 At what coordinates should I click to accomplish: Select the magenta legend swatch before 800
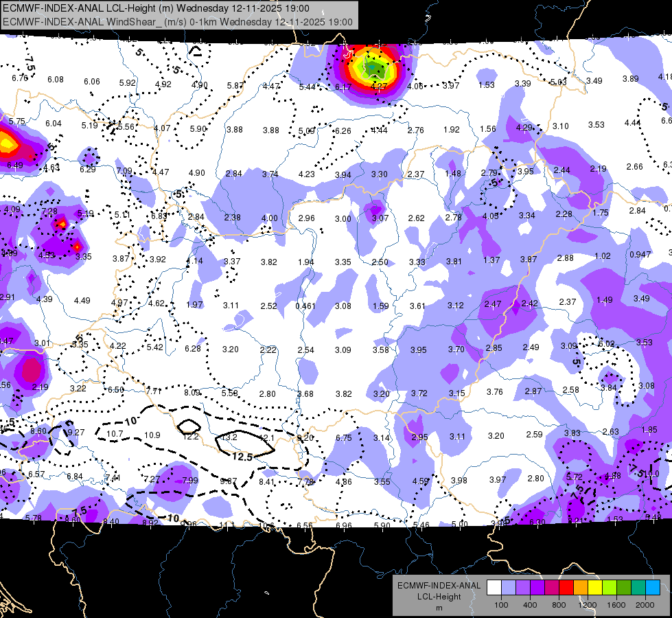(x=552, y=588)
